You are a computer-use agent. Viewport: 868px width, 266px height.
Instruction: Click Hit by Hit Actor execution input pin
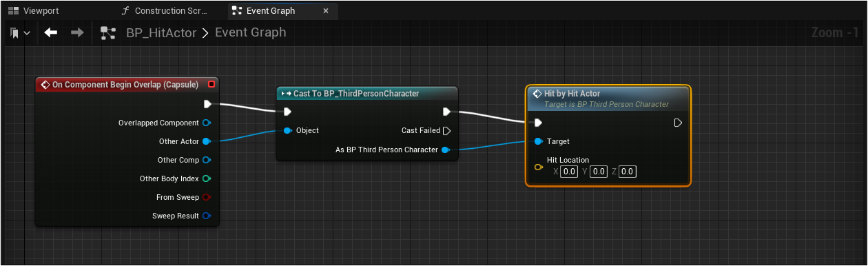(x=538, y=123)
